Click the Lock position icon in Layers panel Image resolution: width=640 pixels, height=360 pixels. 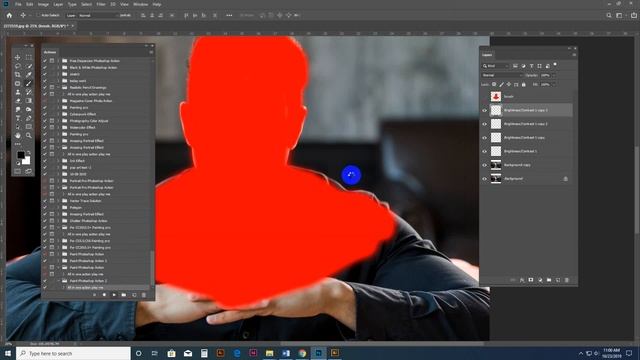coord(509,84)
